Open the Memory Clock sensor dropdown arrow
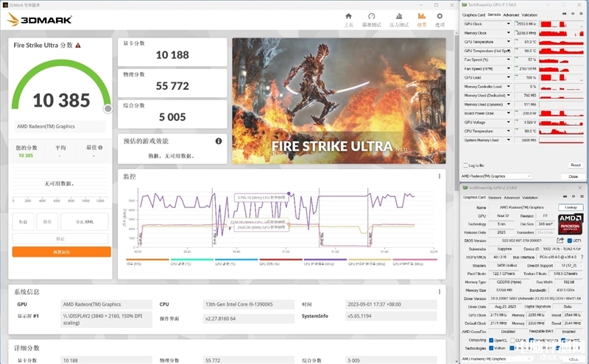This screenshot has height=364, width=589. (x=509, y=32)
